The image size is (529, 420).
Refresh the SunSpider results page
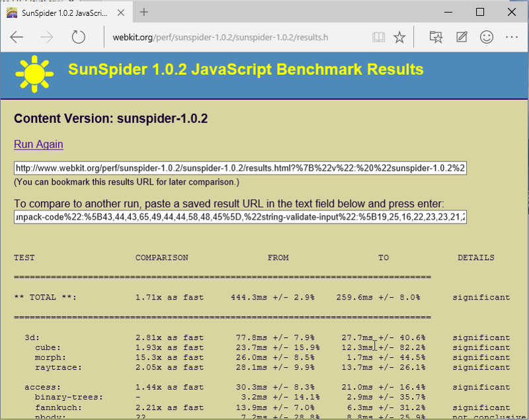click(79, 37)
